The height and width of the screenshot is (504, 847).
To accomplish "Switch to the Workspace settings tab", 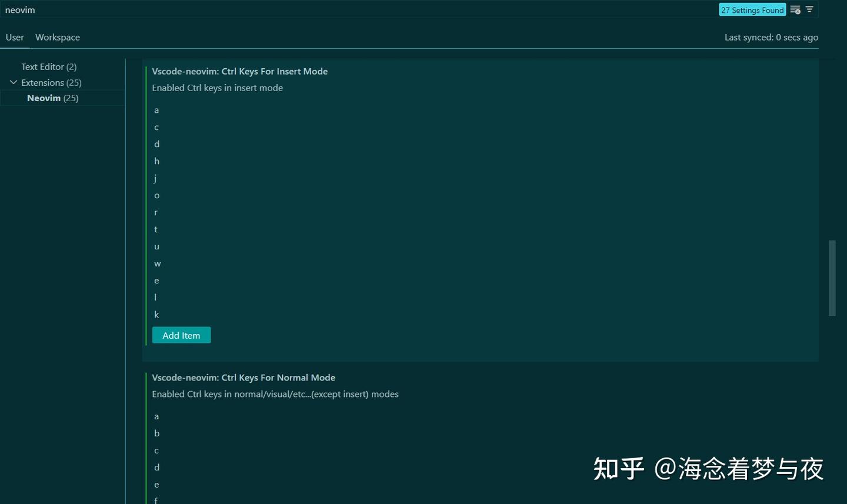I will pos(57,37).
